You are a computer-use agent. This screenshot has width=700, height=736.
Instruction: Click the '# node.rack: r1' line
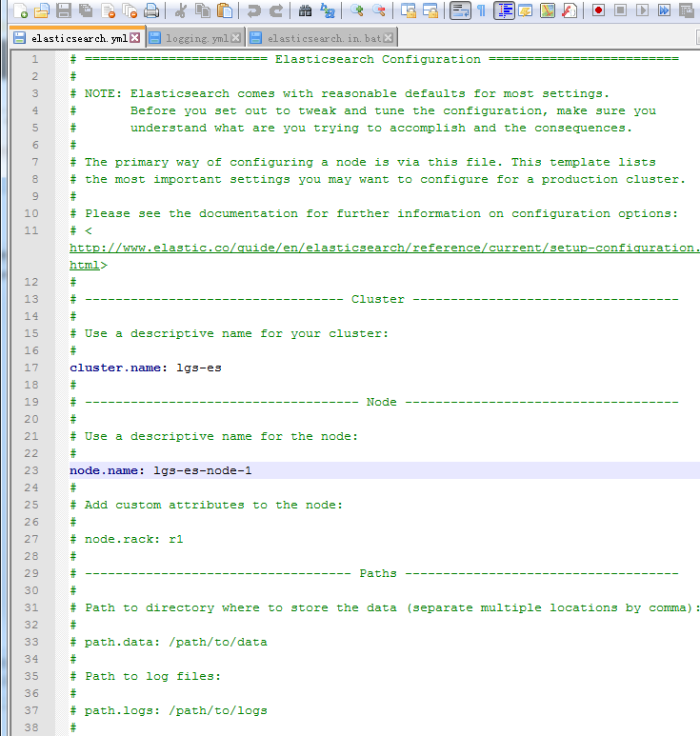[127, 539]
